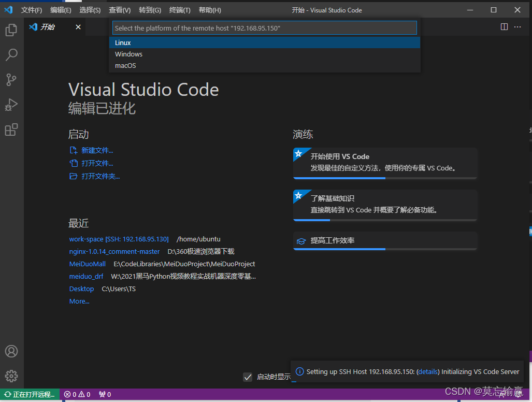Click the info icon in SSH notification
532x402 pixels.
(299, 371)
